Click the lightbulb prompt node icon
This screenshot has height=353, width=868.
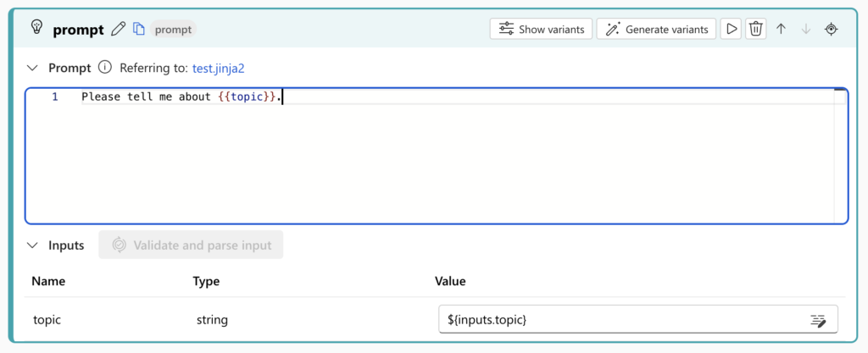[36, 28]
